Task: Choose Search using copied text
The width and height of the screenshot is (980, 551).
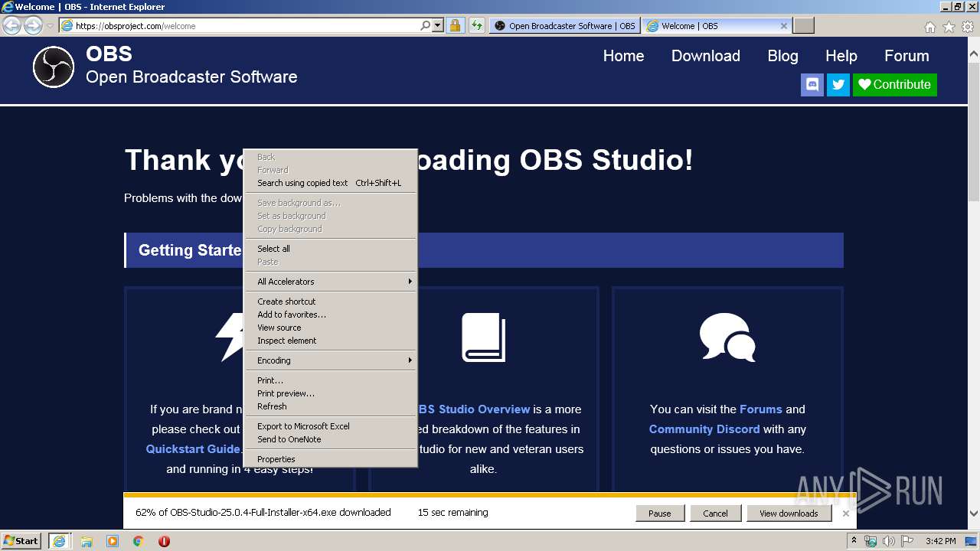Action: (x=331, y=183)
